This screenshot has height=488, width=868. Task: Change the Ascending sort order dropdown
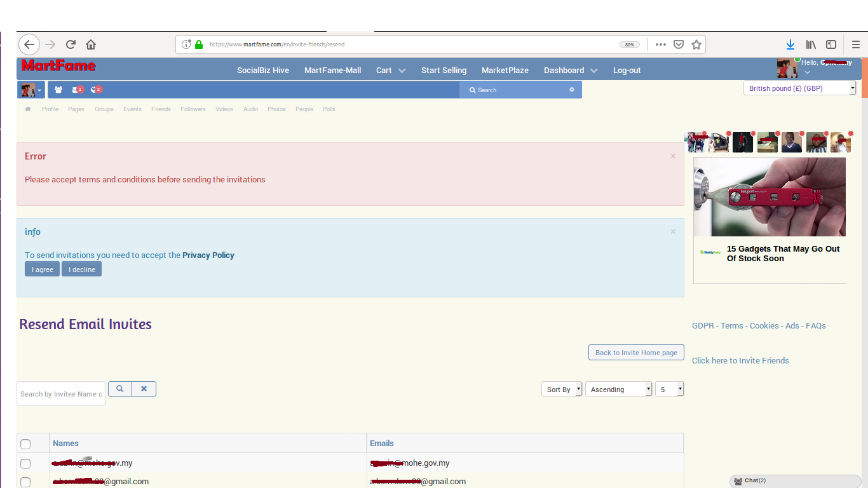(x=618, y=388)
